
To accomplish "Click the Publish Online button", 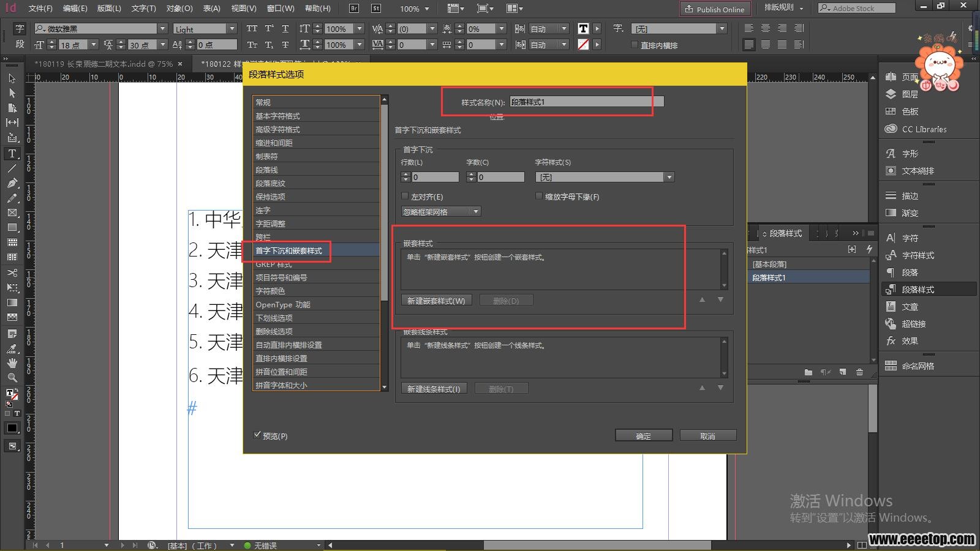I will point(715,9).
